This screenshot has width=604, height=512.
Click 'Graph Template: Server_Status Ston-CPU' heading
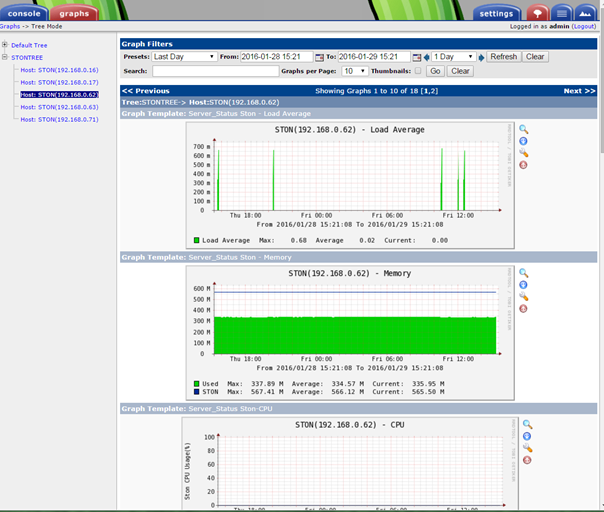point(197,408)
